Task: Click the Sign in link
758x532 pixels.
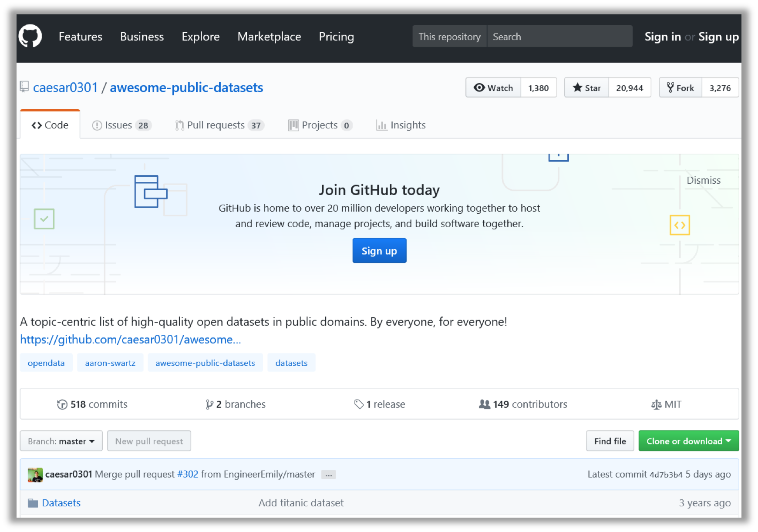Action: (x=663, y=37)
